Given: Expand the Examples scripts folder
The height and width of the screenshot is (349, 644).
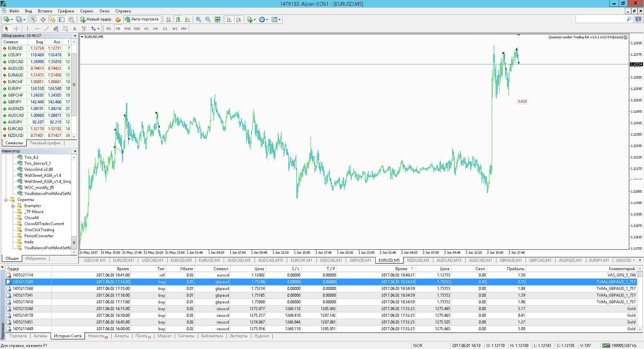Looking at the screenshot, I should (13, 206).
